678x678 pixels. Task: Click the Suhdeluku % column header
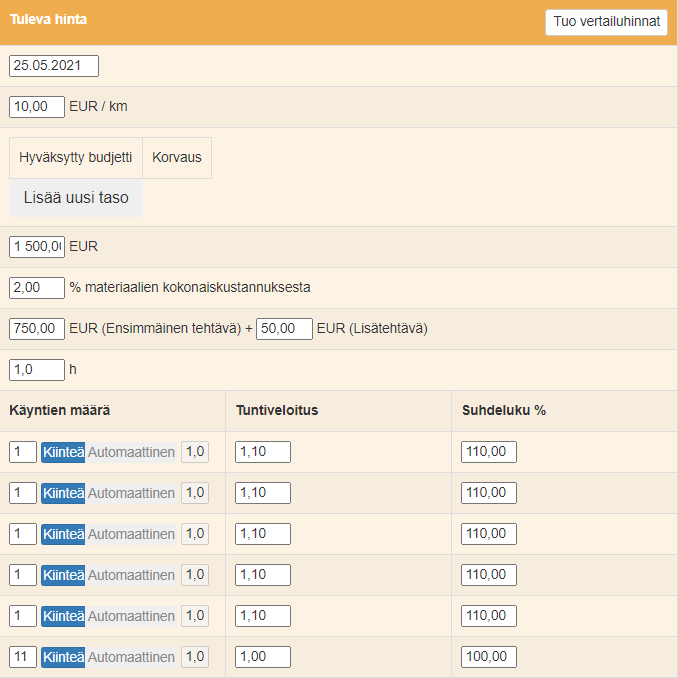(x=504, y=411)
